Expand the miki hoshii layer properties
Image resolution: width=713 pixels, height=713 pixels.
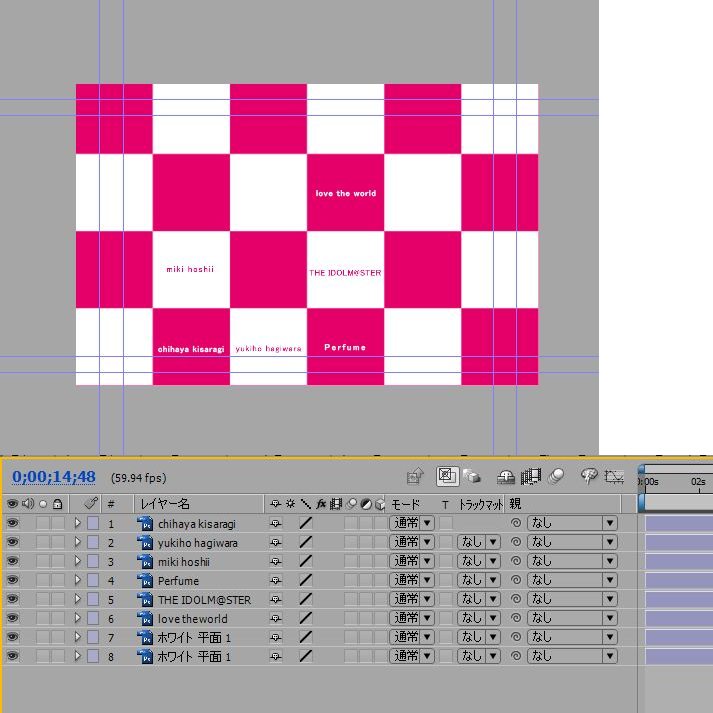tap(77, 561)
